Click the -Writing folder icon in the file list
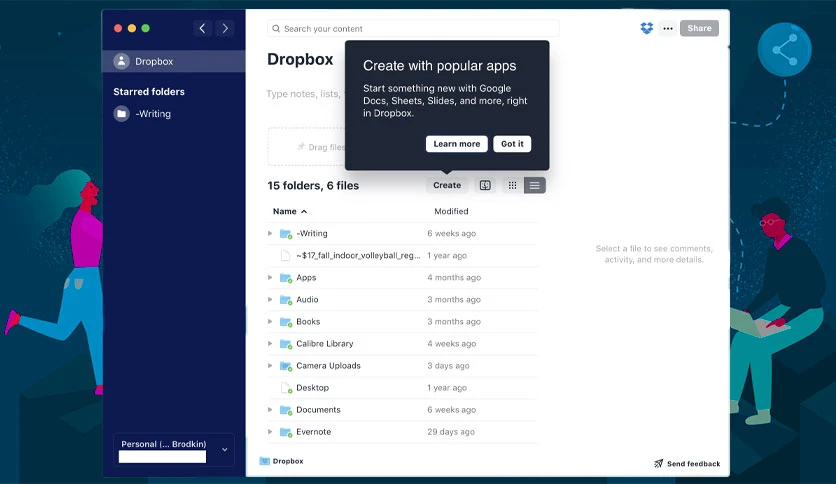836x484 pixels. [x=286, y=233]
